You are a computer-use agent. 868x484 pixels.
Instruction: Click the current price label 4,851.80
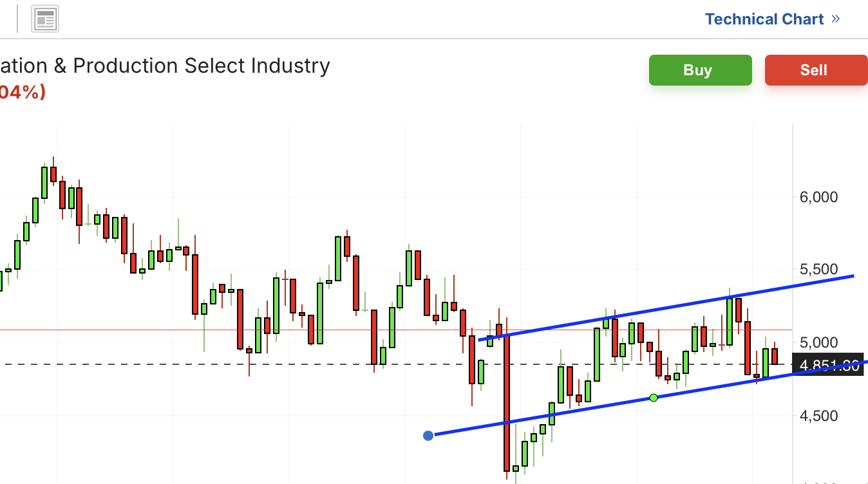[x=829, y=366]
